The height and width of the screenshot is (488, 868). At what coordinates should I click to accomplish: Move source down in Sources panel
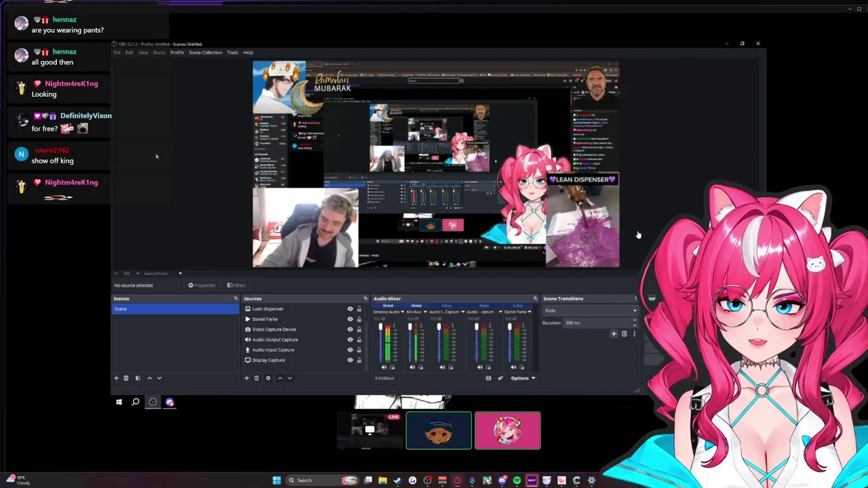[290, 378]
